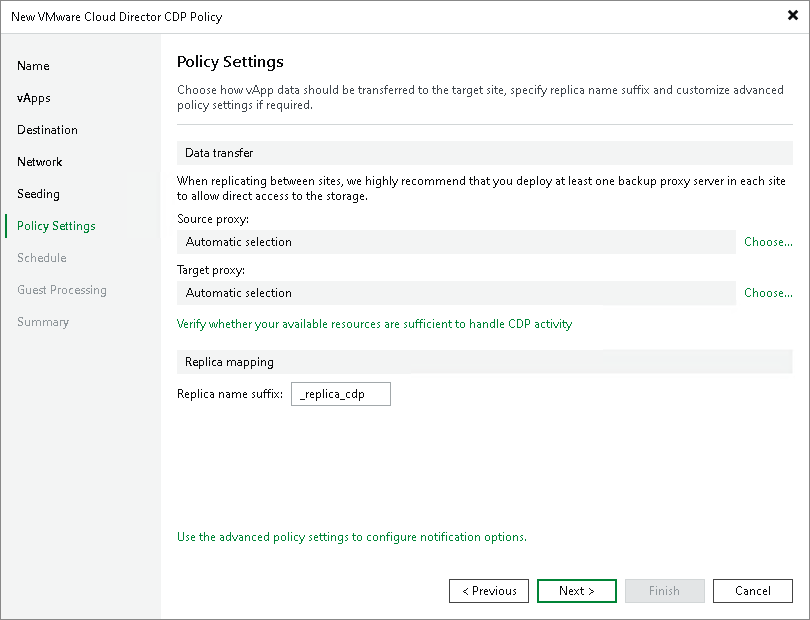Open the advanced policy settings link
Screen dimensions: 810x620
(x=351, y=537)
